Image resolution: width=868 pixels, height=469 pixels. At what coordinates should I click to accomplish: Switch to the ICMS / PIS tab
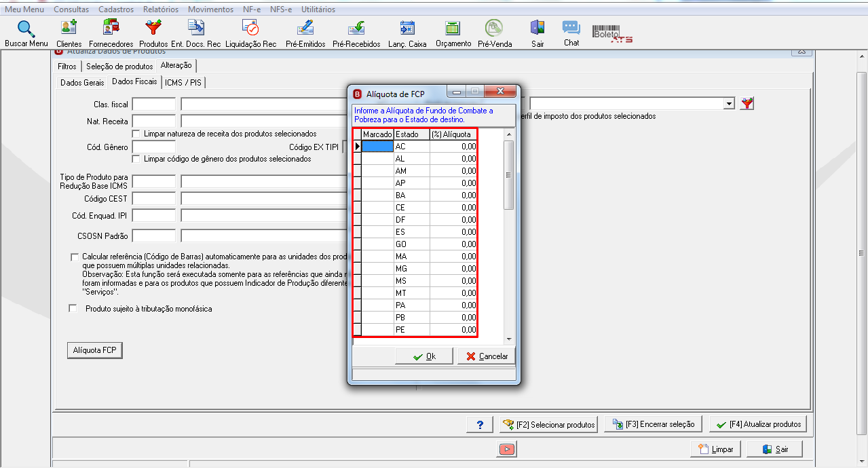pyautogui.click(x=184, y=82)
